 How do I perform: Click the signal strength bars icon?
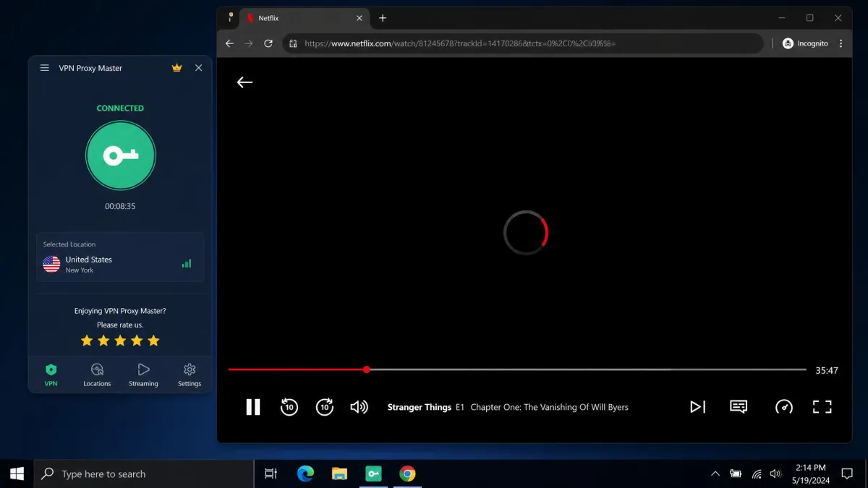coord(187,264)
